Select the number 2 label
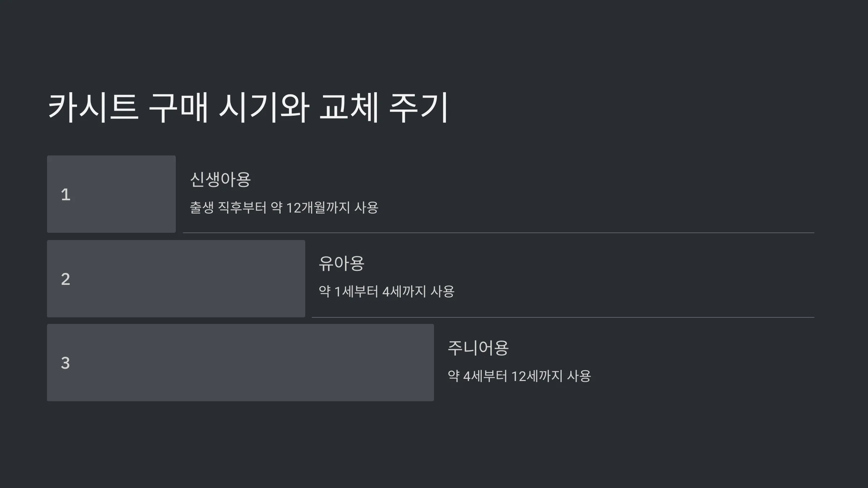The image size is (868, 488). (x=65, y=279)
